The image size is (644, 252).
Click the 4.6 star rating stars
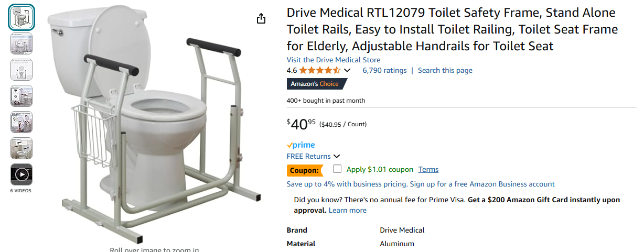click(x=320, y=70)
